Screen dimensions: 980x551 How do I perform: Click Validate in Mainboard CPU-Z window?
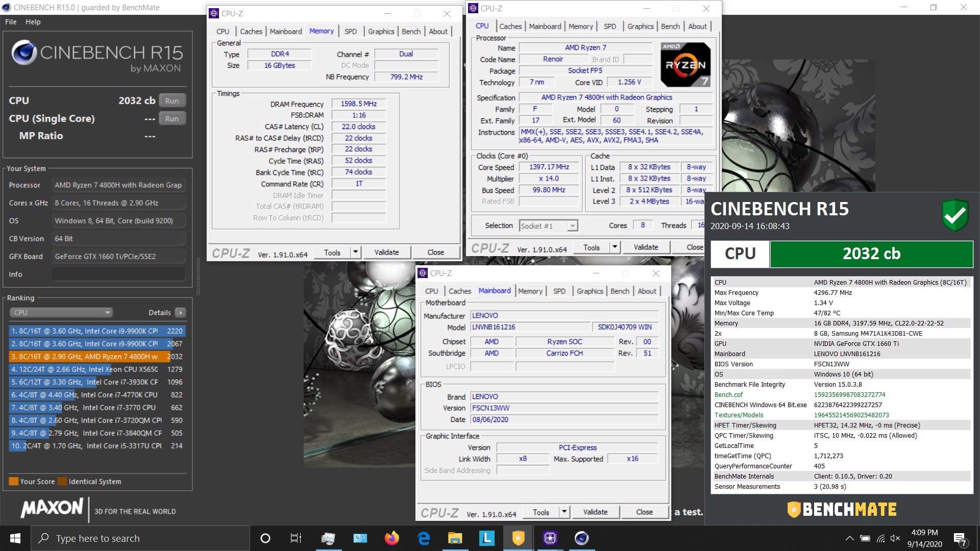(x=595, y=512)
